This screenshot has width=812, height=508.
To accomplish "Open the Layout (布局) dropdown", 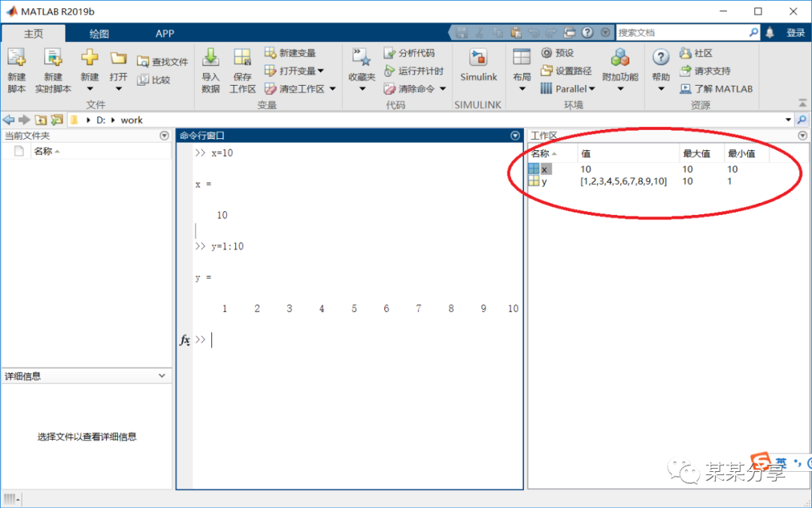I will coord(522,89).
